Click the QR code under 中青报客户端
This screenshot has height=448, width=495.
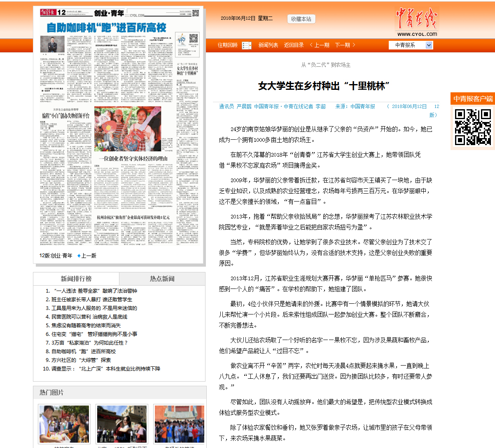click(x=473, y=127)
